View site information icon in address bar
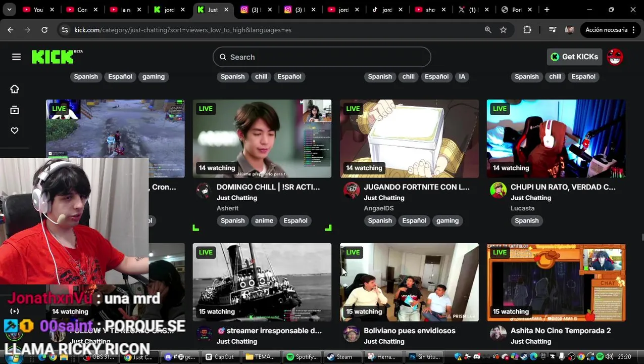The image size is (644, 364). [65, 30]
